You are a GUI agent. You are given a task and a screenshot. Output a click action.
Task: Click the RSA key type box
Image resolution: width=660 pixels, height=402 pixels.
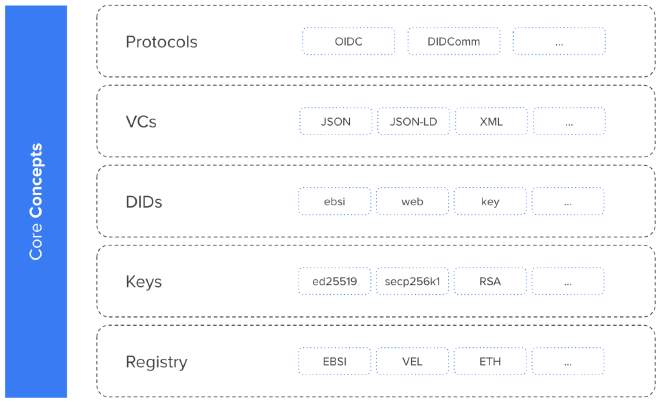tap(490, 281)
